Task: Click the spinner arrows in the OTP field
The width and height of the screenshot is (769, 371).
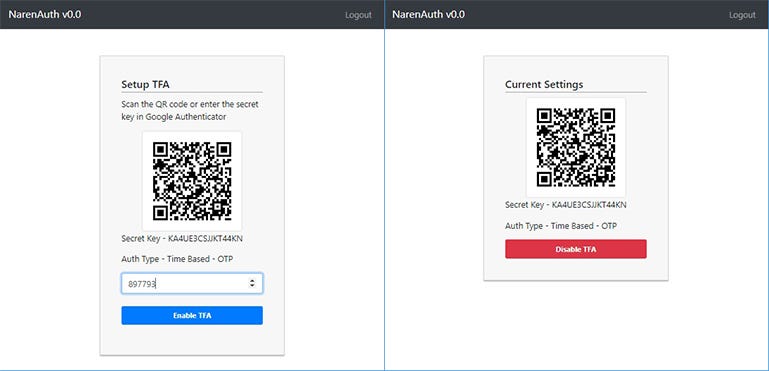Action: pos(252,283)
